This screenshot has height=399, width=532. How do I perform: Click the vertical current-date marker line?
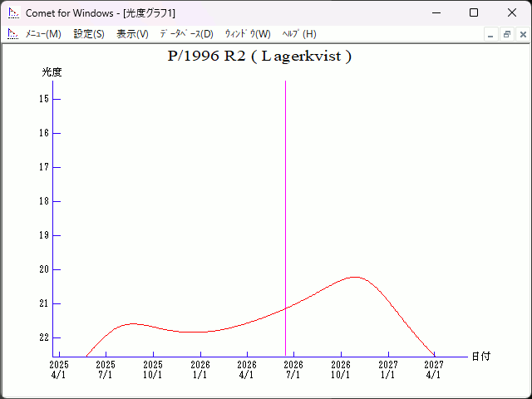(x=286, y=208)
